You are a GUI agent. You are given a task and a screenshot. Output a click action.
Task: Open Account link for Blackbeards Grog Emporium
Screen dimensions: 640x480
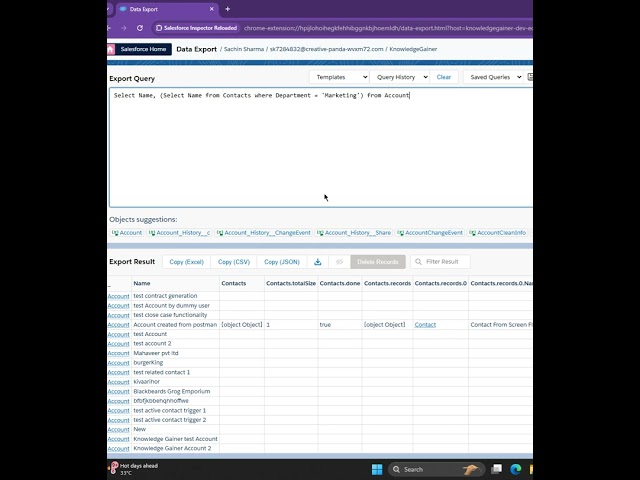click(118, 391)
